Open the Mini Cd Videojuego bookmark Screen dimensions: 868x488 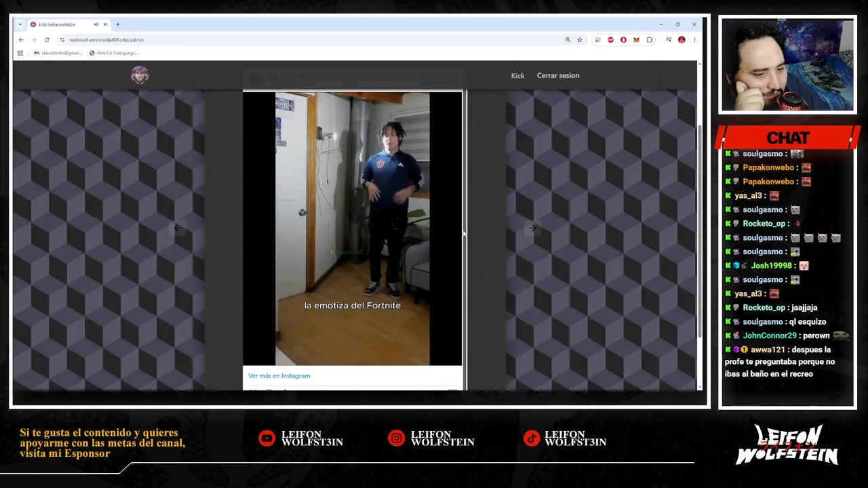click(x=113, y=53)
